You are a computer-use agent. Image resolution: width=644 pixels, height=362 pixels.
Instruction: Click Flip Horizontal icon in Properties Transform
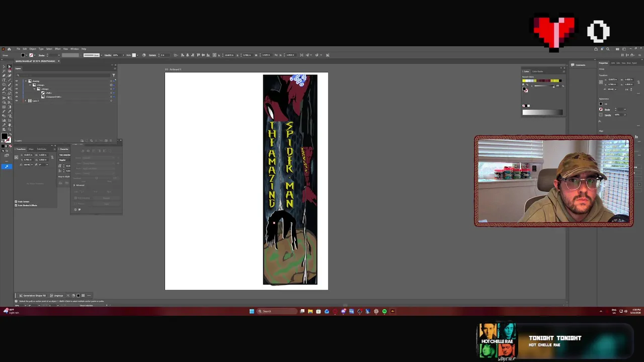point(626,89)
